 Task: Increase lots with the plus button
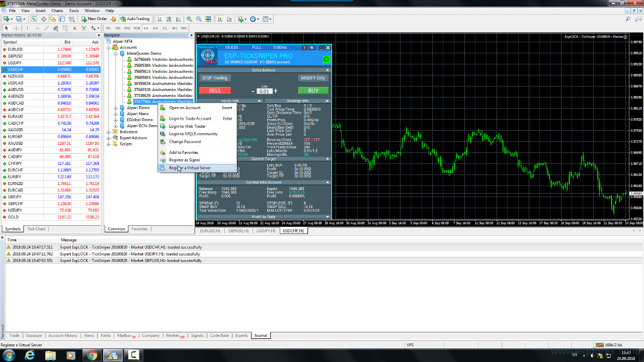point(276,91)
